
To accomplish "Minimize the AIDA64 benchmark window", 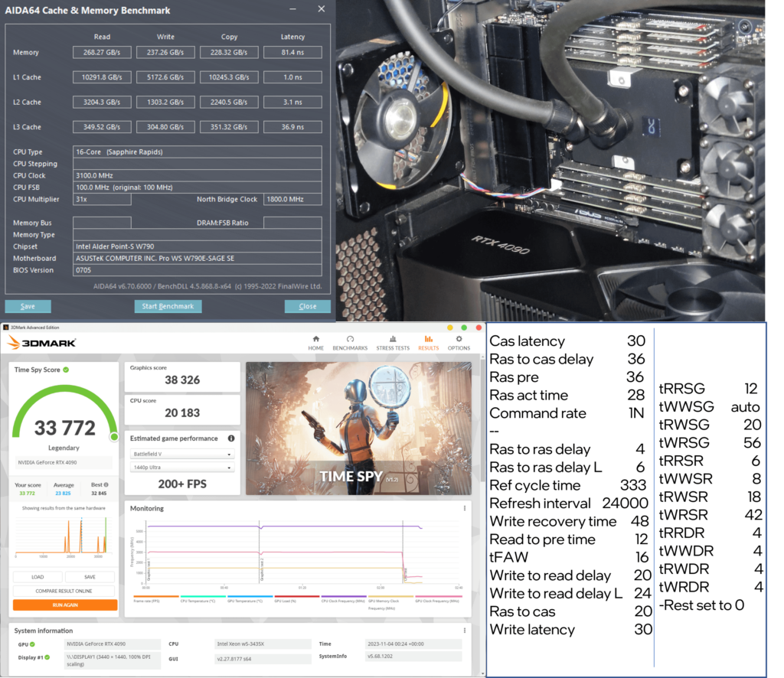I will coord(292,9).
